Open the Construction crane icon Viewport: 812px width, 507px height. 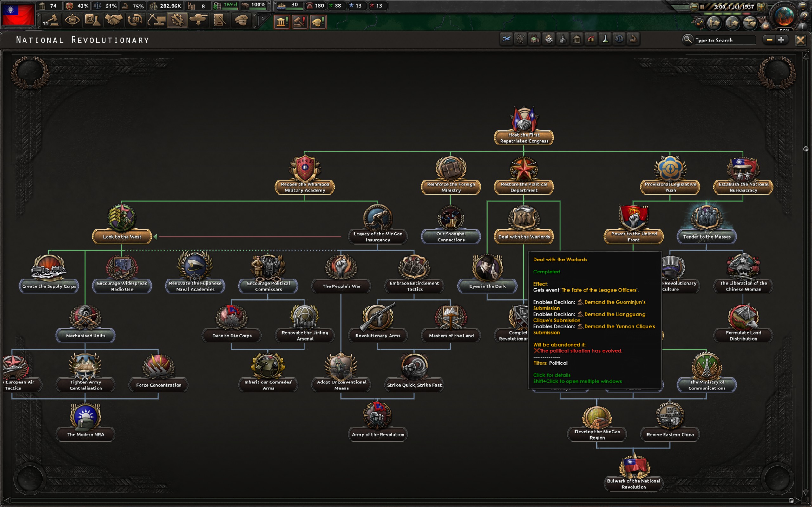coord(155,21)
